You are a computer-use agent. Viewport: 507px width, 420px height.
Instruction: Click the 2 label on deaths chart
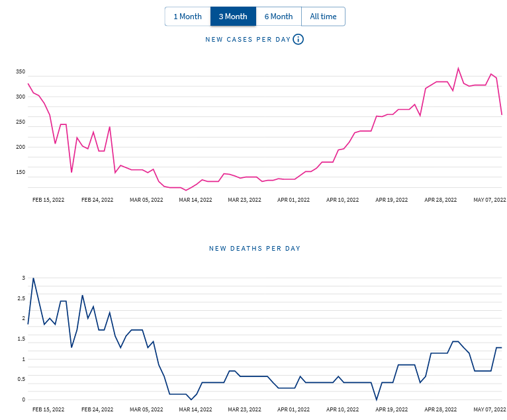pyautogui.click(x=24, y=318)
